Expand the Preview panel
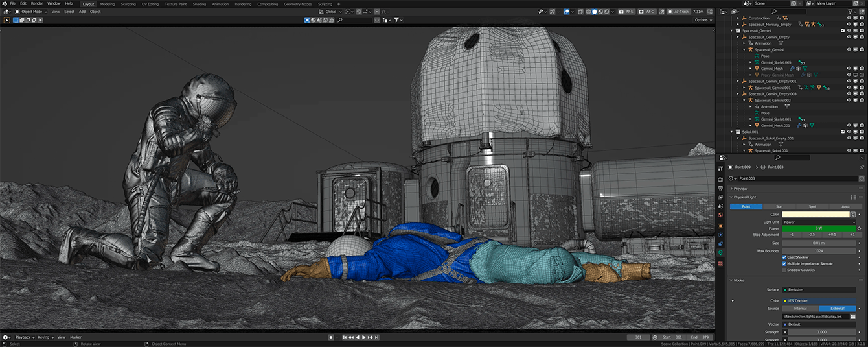This screenshot has height=347, width=868. click(x=740, y=189)
